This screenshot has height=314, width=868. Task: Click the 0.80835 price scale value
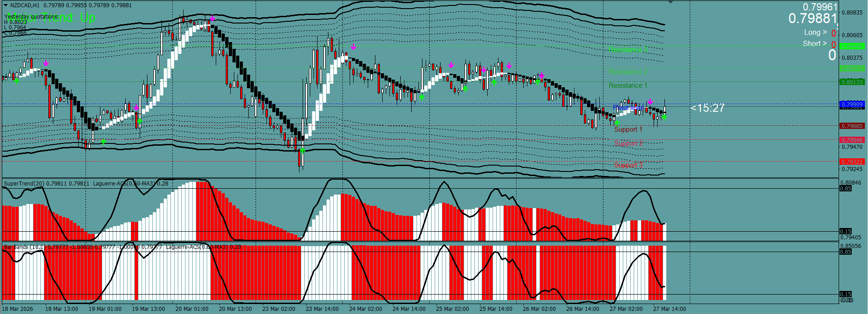[x=852, y=13]
